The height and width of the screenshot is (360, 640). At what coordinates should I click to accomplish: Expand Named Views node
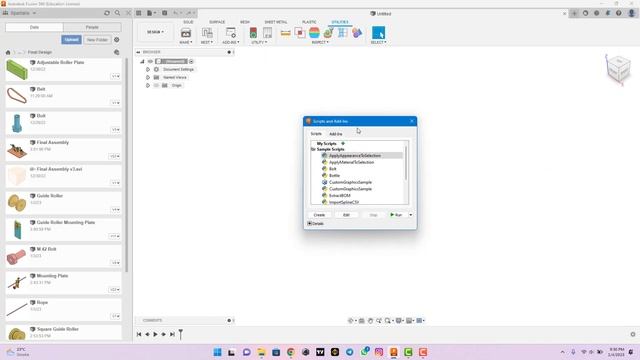click(x=148, y=78)
